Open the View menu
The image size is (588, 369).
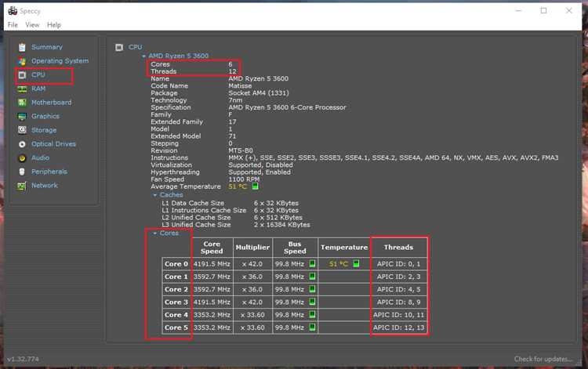pyautogui.click(x=32, y=25)
